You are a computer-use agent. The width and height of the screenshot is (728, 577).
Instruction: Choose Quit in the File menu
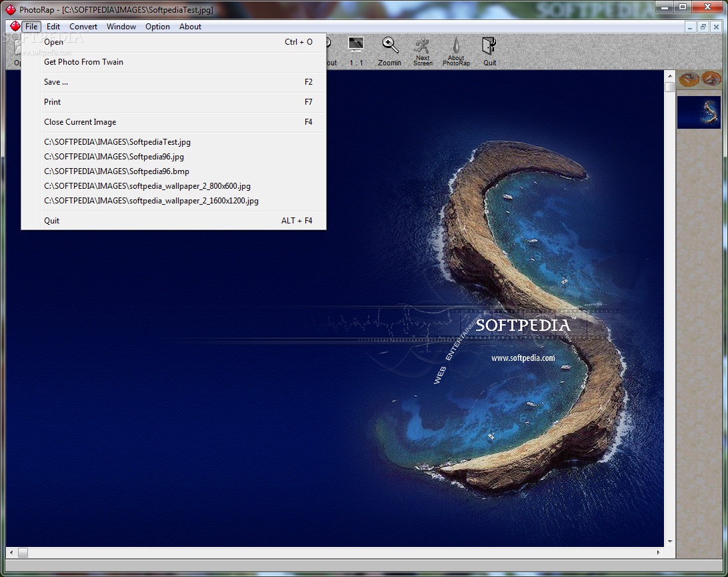coord(173,221)
